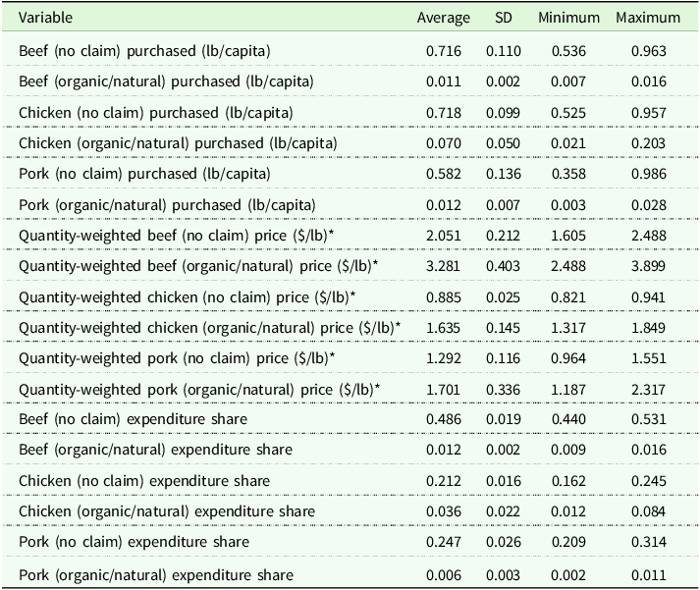Click the Variable column header
This screenshot has height=590, width=700.
click(x=45, y=18)
